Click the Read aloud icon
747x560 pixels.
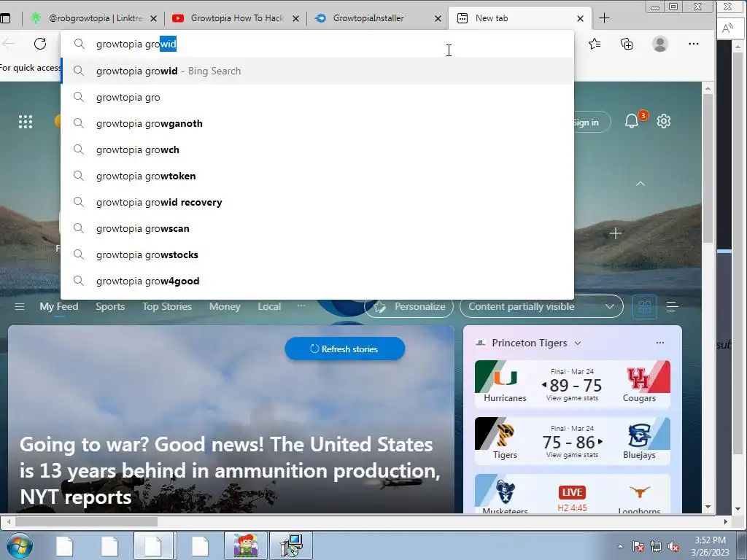click(727, 28)
